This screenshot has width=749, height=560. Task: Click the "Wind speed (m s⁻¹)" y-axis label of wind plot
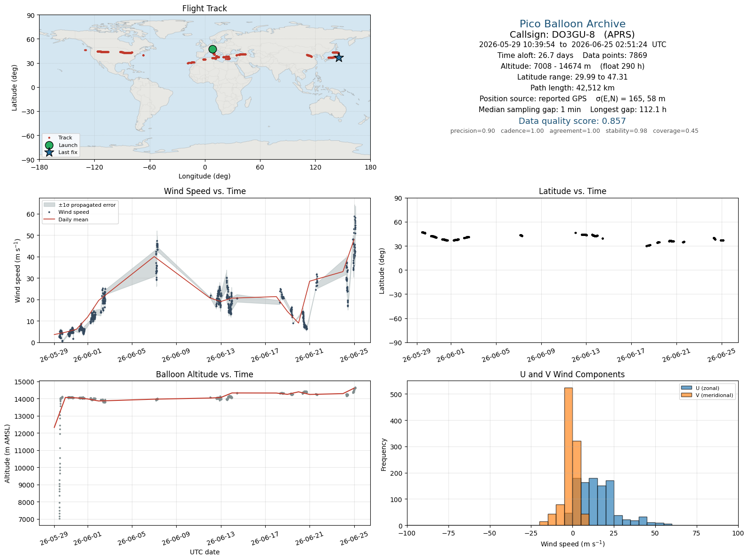[x=18, y=270]
